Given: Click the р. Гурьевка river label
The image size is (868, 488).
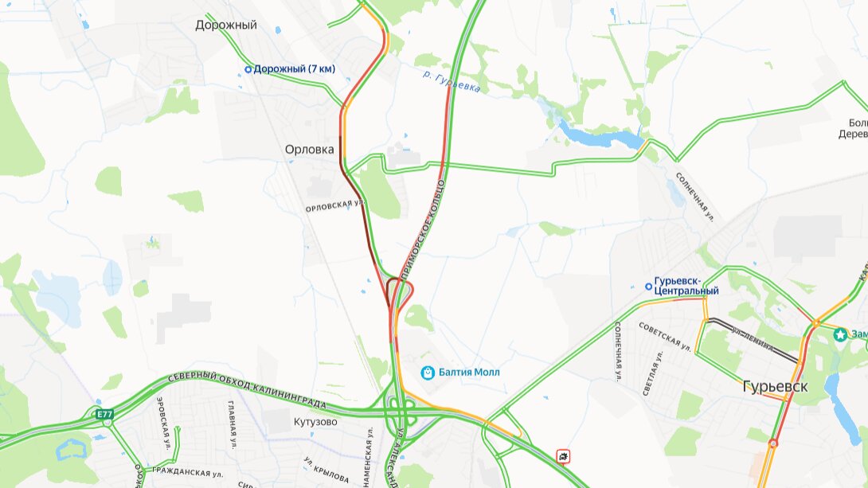Looking at the screenshot, I should click(452, 81).
